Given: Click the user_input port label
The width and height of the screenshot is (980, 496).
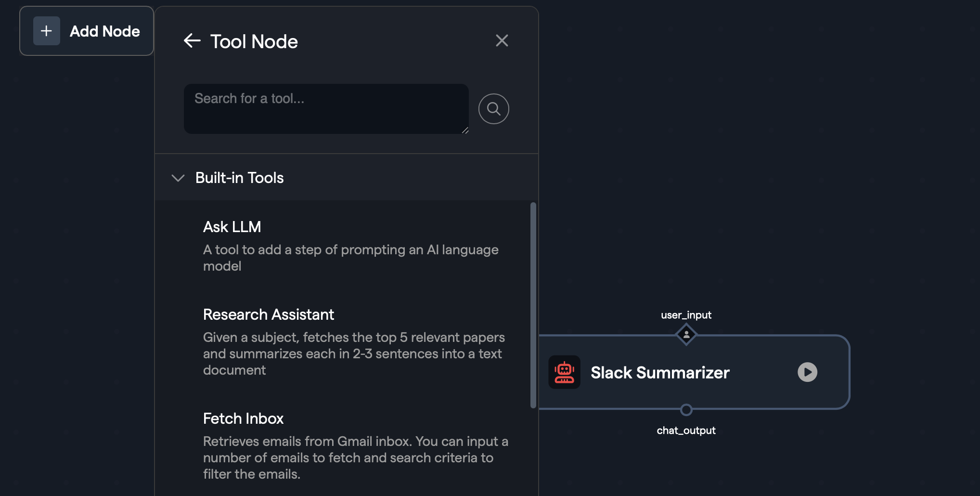Looking at the screenshot, I should pyautogui.click(x=686, y=315).
